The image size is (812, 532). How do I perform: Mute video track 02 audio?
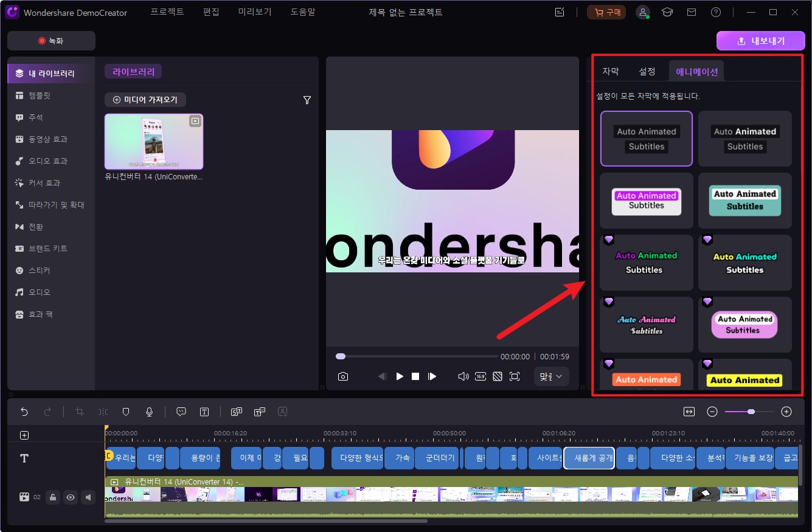89,497
